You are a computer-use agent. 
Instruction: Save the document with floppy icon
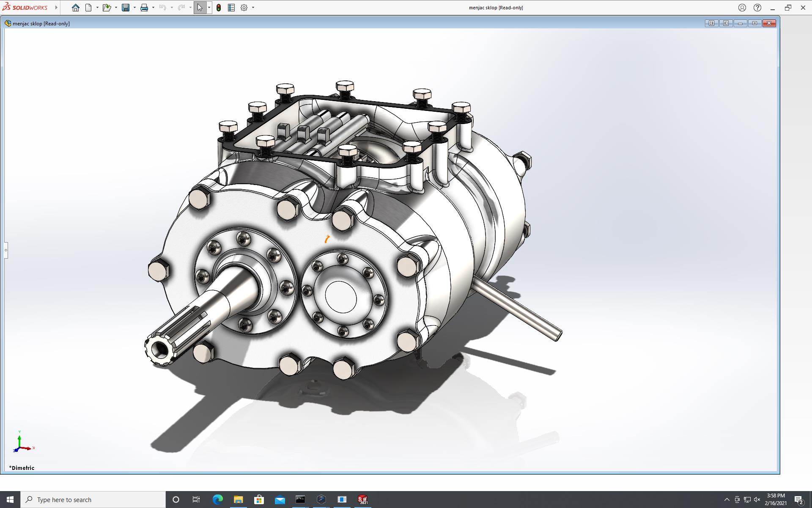click(x=126, y=8)
